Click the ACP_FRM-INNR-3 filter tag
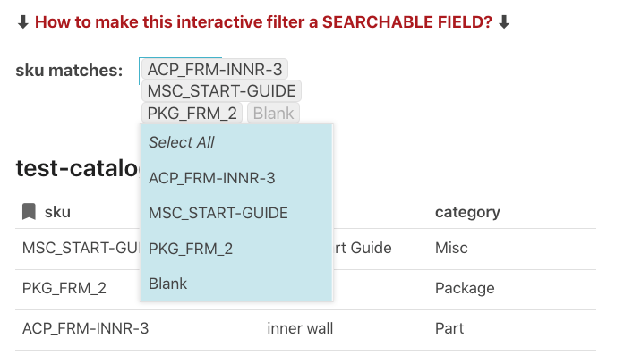The width and height of the screenshot is (624, 364). click(x=215, y=70)
